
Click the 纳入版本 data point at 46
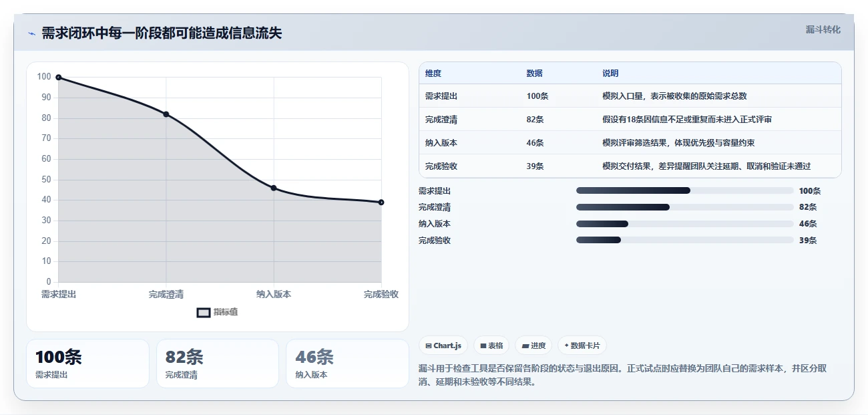pyautogui.click(x=274, y=188)
